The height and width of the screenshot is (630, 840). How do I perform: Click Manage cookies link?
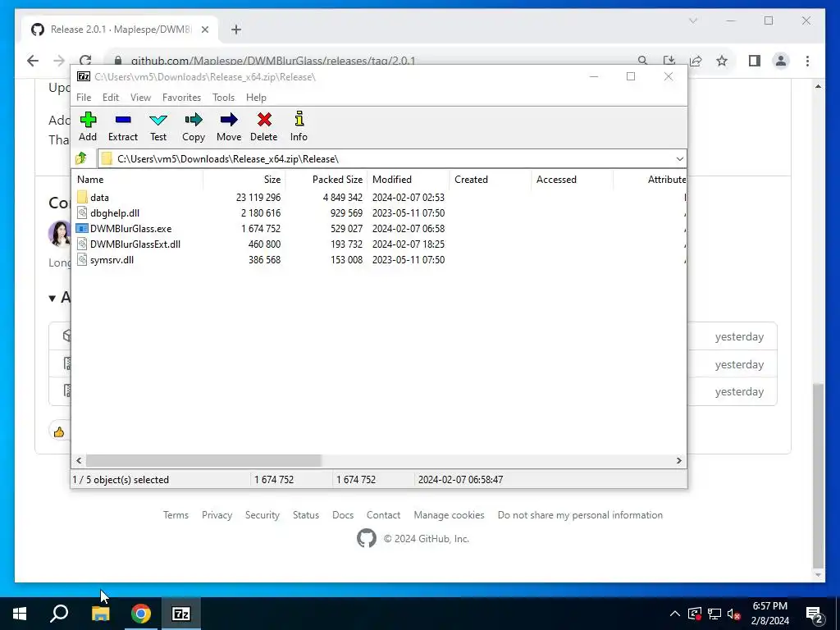point(449,515)
